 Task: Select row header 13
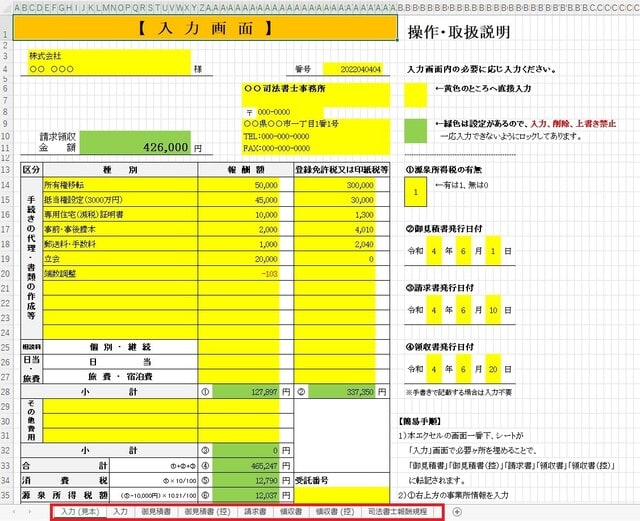click(x=6, y=170)
